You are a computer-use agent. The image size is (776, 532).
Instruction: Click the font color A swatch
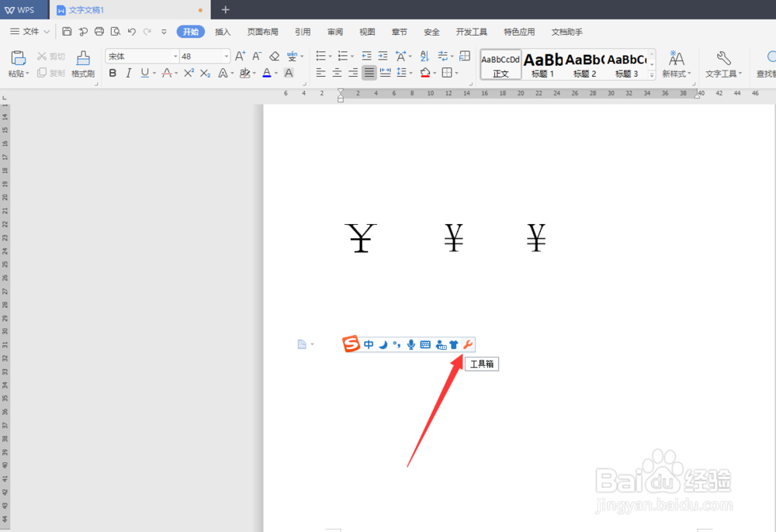(267, 73)
